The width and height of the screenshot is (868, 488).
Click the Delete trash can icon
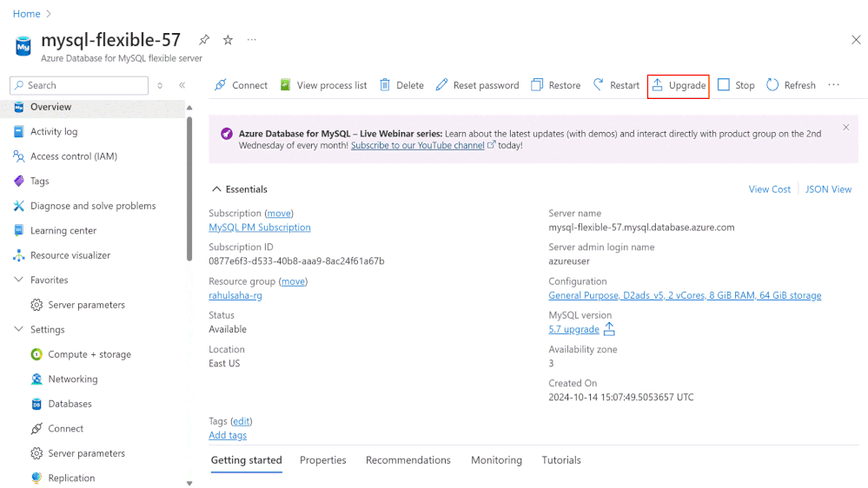click(x=385, y=85)
